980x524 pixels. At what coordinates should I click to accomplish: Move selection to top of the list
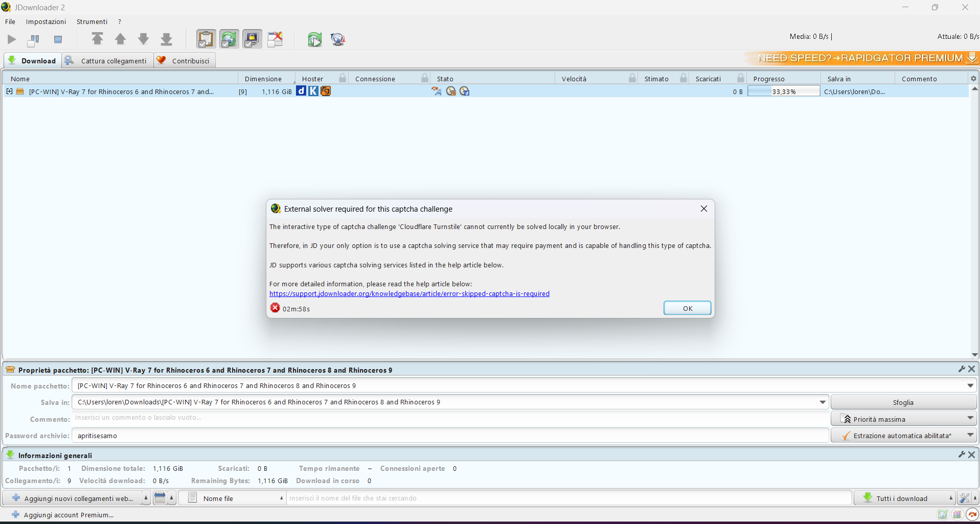tap(97, 39)
